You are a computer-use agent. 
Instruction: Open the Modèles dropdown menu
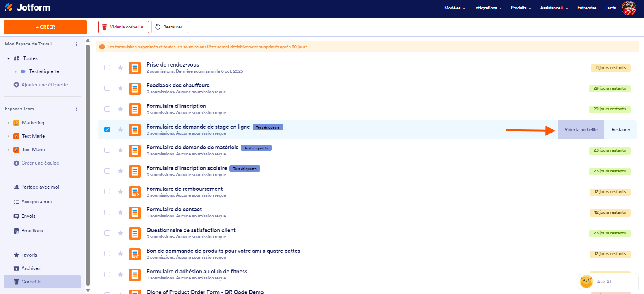pyautogui.click(x=455, y=8)
